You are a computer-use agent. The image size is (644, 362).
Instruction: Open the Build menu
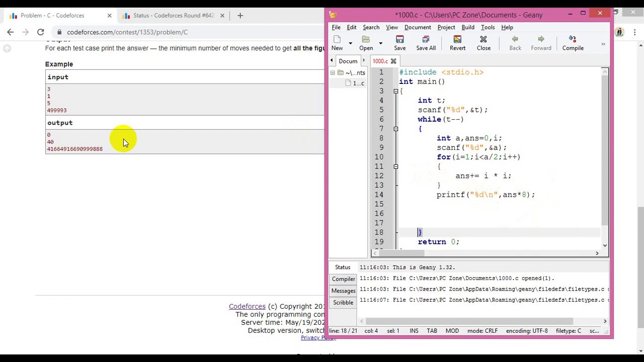(x=467, y=27)
